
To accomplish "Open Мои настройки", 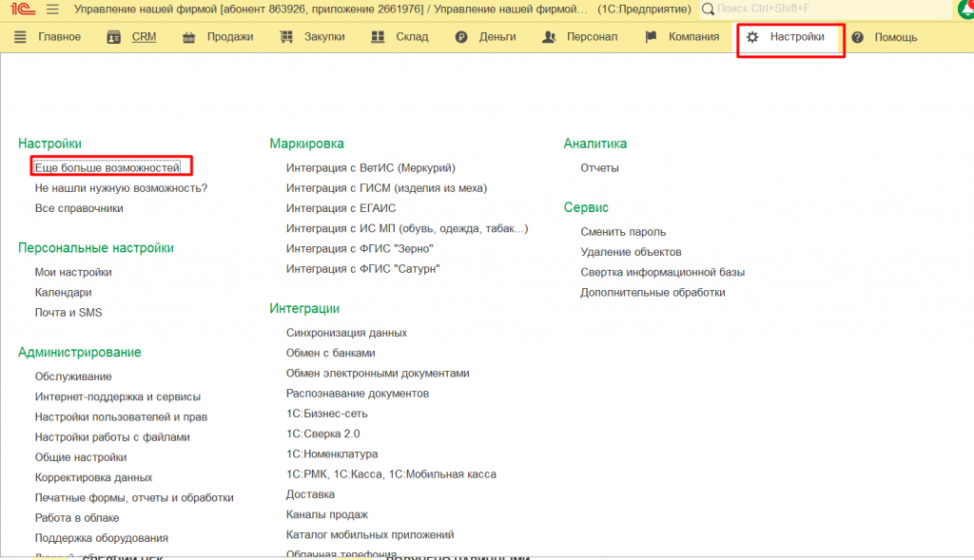I will tap(73, 272).
